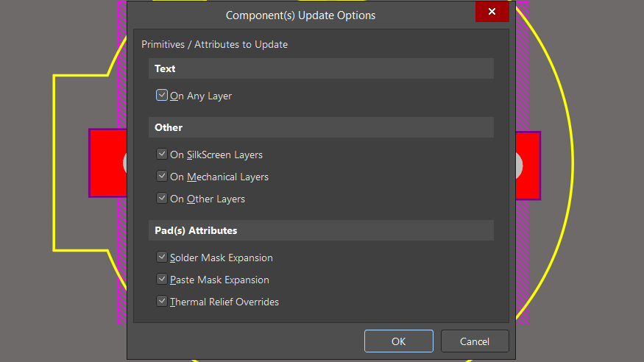The width and height of the screenshot is (644, 362).
Task: Click the gray pad hole on right pad
Action: pyautogui.click(x=518, y=165)
